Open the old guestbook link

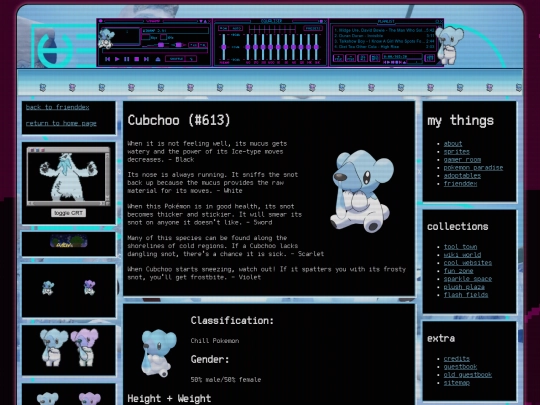tap(468, 374)
